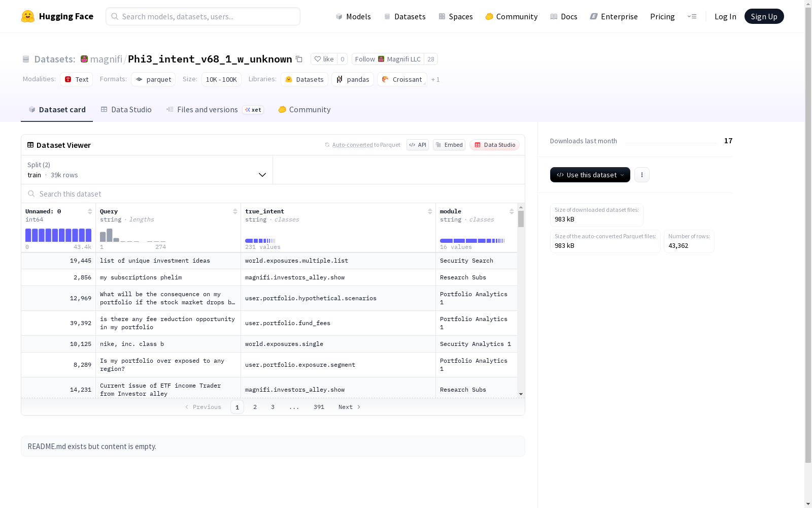The width and height of the screenshot is (812, 508).
Task: Click sort arrows on Query column
Action: point(235,211)
